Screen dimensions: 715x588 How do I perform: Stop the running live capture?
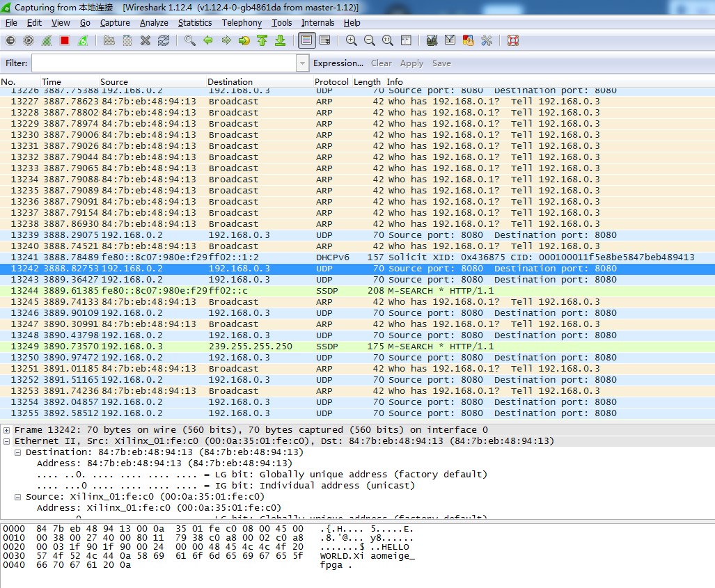(65, 40)
